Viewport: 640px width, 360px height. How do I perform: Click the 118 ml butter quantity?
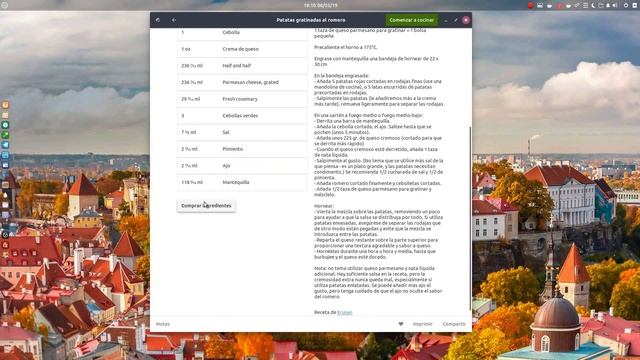[x=192, y=182]
